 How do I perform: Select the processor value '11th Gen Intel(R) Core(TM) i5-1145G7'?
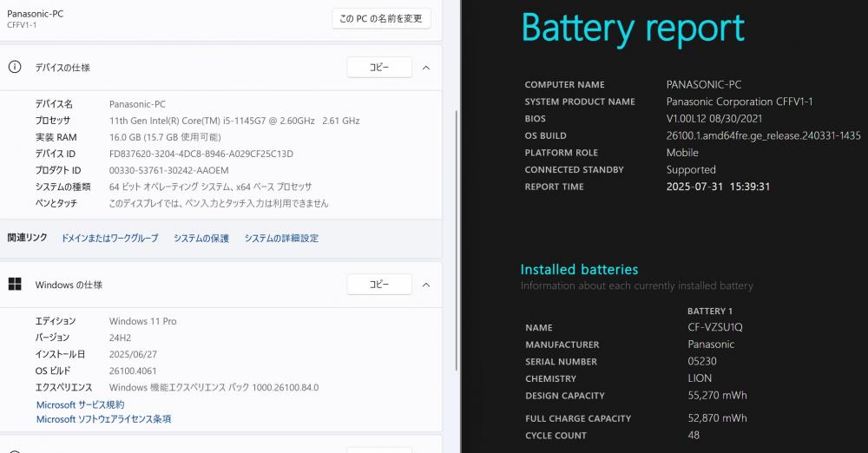coord(187,121)
